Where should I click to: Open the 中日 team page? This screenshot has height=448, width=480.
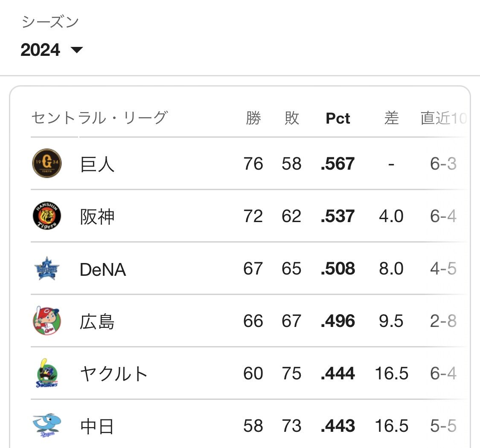(97, 427)
